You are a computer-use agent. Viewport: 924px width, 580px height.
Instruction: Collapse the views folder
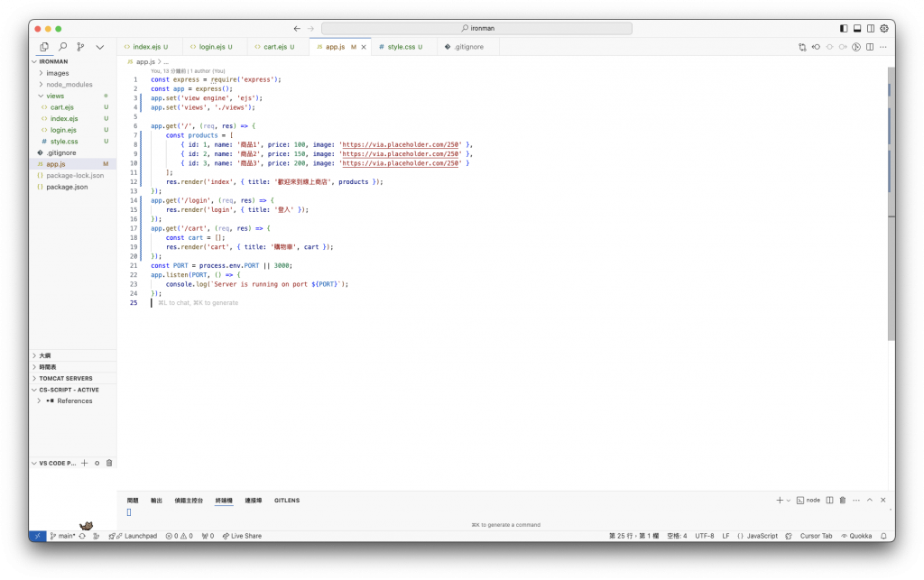(72, 96)
